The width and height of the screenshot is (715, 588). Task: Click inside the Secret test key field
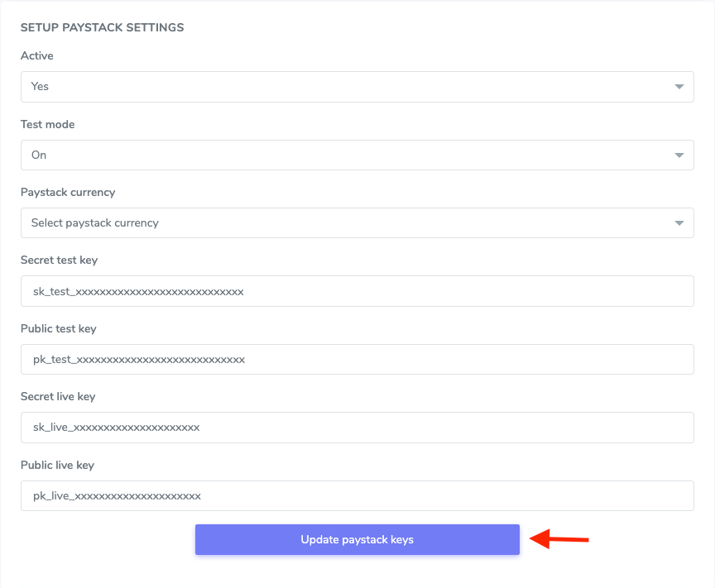tap(357, 291)
